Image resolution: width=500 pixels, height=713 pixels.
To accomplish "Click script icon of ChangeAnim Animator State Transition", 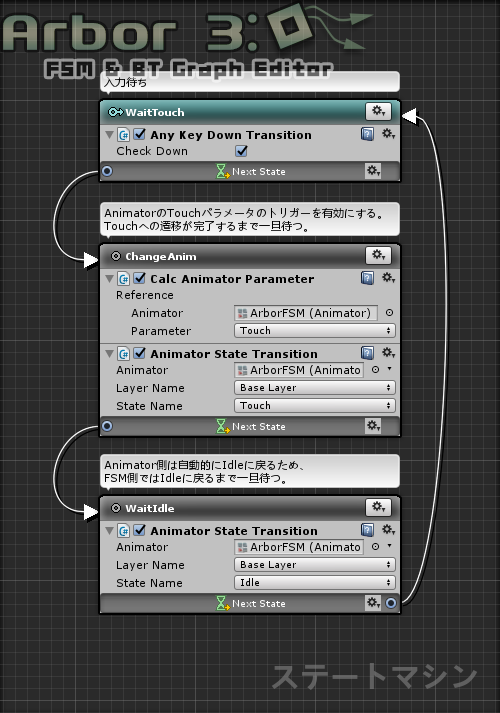I will (124, 353).
